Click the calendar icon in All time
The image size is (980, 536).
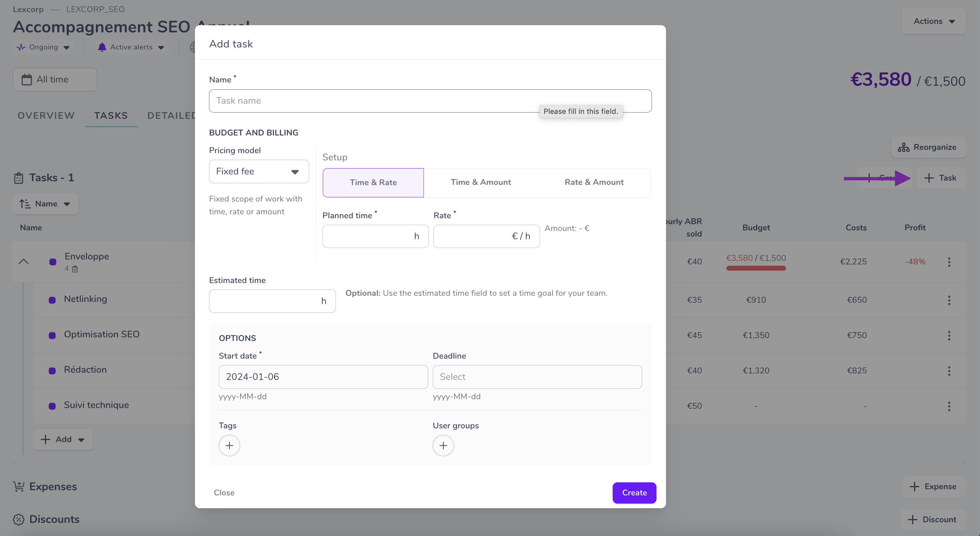(26, 80)
